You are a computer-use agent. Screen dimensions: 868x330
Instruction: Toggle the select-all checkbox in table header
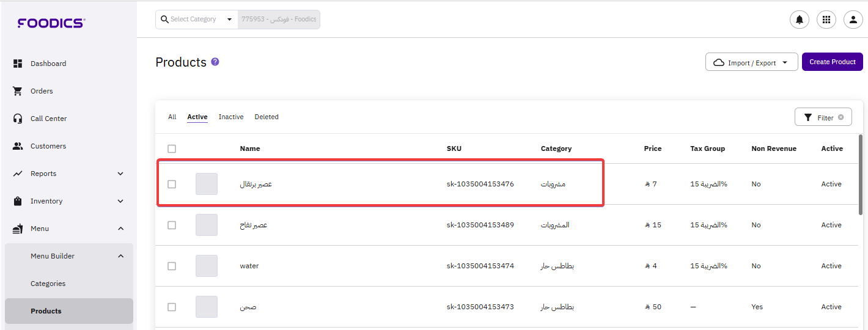(x=172, y=148)
